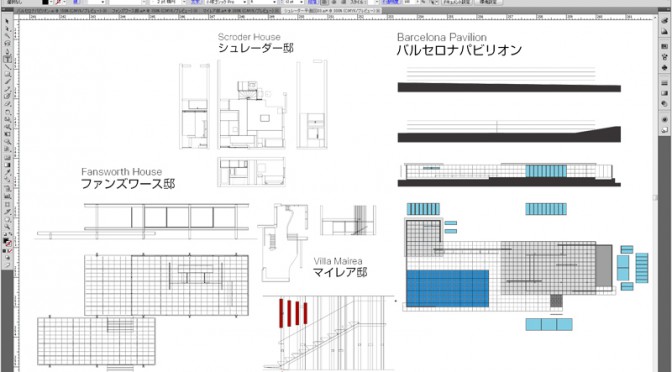Open the Stroke swatch dropdown arrow
This screenshot has width=672, height=372.
click(x=64, y=2)
